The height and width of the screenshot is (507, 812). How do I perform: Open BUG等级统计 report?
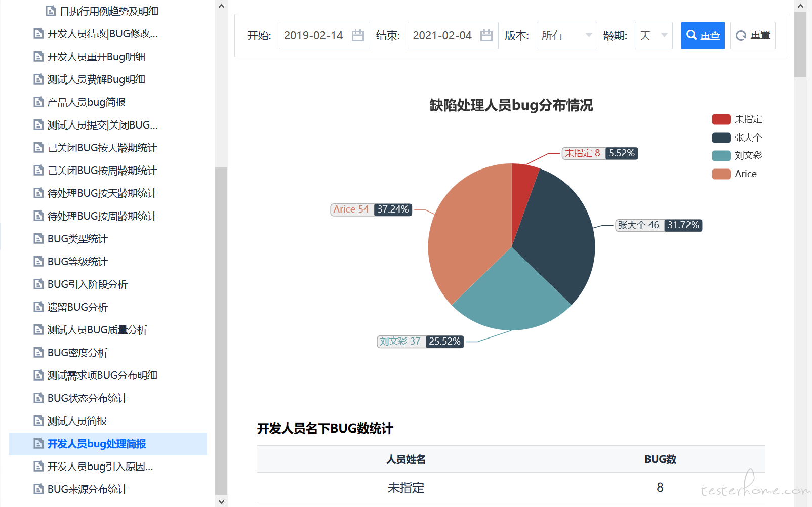[77, 262]
